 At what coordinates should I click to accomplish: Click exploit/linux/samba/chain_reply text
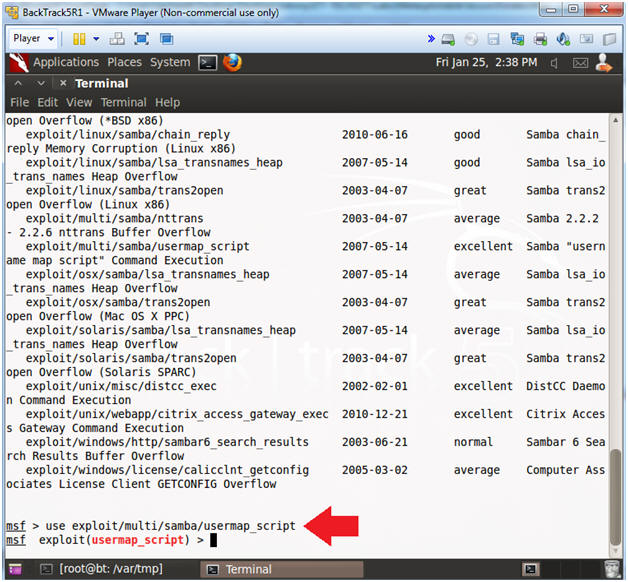click(x=128, y=135)
